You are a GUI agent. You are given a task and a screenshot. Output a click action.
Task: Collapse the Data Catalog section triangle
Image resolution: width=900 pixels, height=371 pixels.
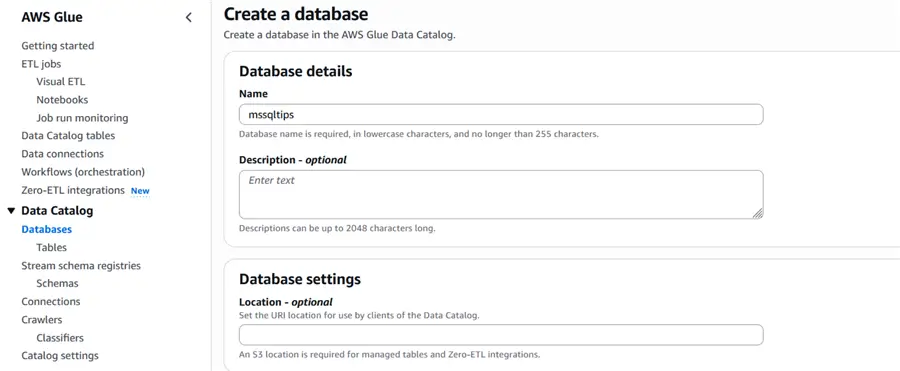coord(11,211)
